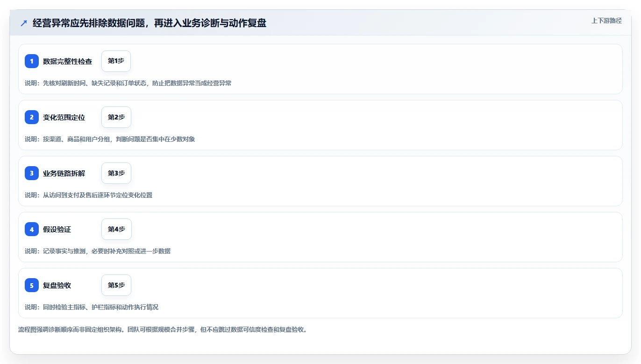
Task: Click the 第1步 tag
Action: (116, 61)
